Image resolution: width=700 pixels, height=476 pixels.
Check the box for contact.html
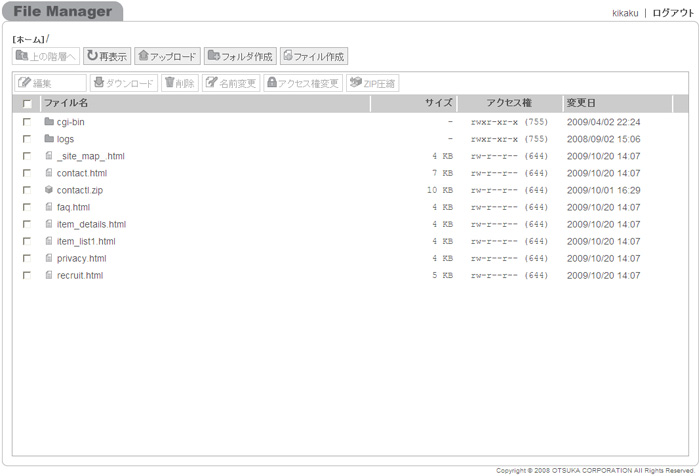pos(27,173)
